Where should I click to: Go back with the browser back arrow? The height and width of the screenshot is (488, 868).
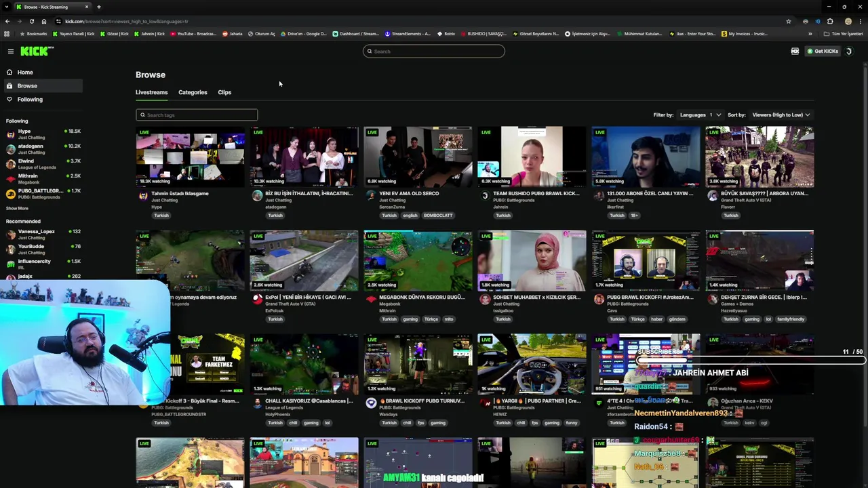pyautogui.click(x=7, y=21)
